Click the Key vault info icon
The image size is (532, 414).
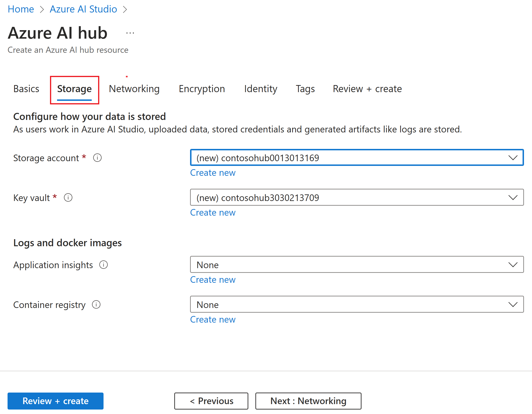pyautogui.click(x=68, y=198)
